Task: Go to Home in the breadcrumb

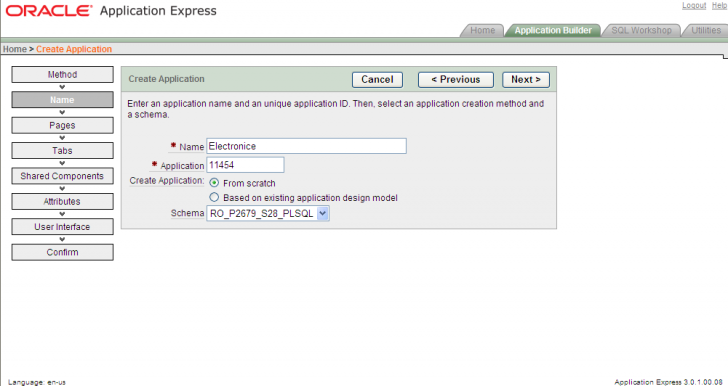Action: pyautogui.click(x=14, y=49)
